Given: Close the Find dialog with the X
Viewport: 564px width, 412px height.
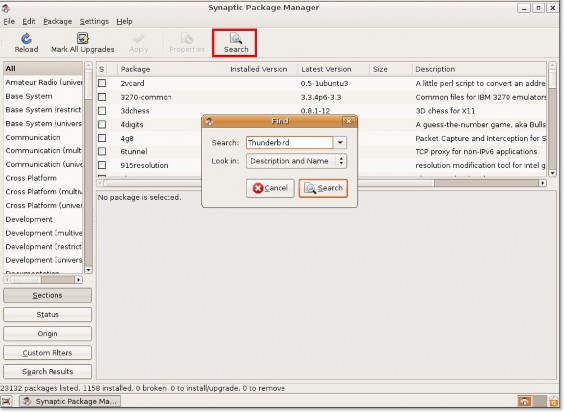Looking at the screenshot, I should [349, 121].
